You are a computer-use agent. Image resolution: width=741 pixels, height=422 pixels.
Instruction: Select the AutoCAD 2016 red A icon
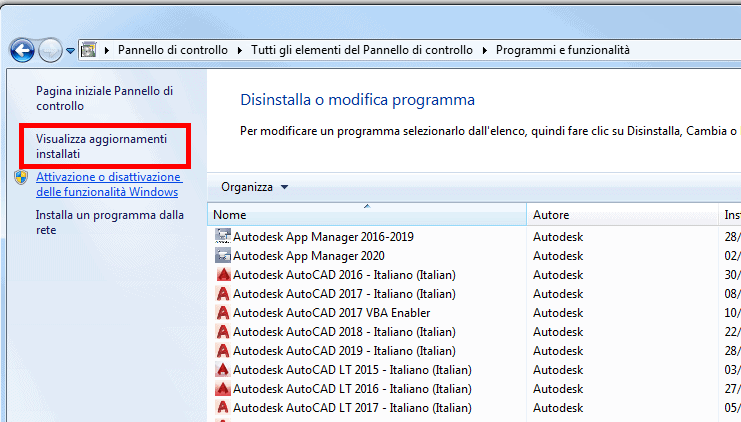223,275
